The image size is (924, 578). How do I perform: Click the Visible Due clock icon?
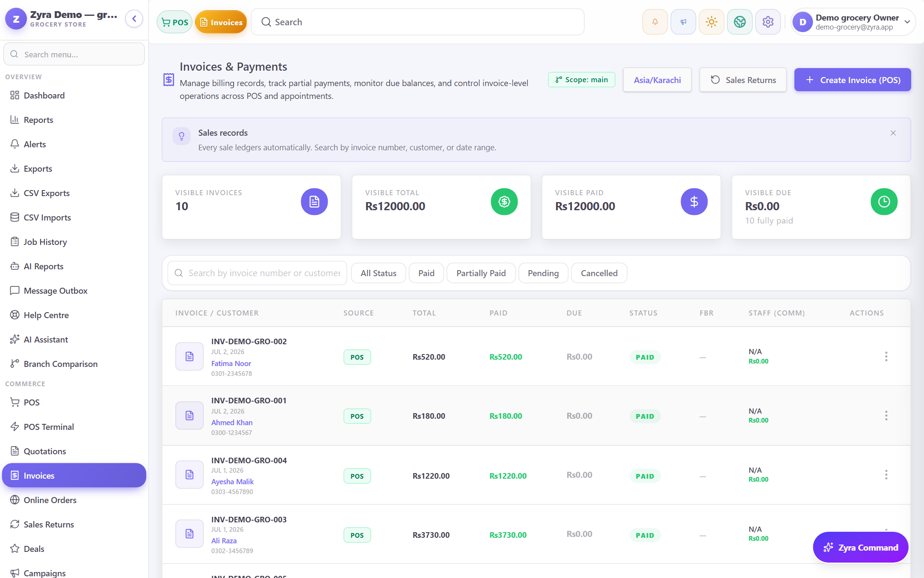click(884, 202)
